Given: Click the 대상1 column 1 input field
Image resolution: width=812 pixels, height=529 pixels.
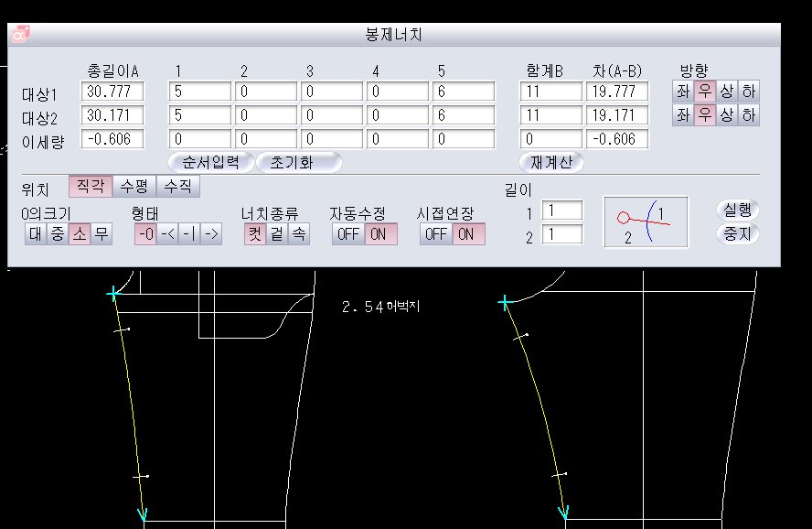Looking at the screenshot, I should pos(199,92).
